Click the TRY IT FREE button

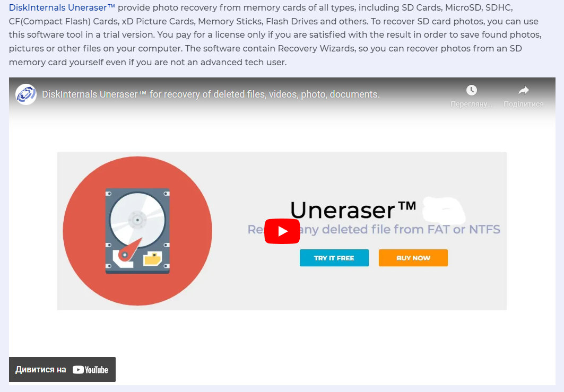pos(334,258)
